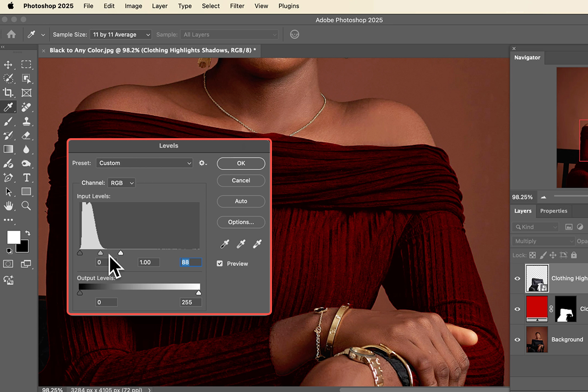The height and width of the screenshot is (392, 588).
Task: Open the Channel RGB dropdown
Action: pos(122,183)
